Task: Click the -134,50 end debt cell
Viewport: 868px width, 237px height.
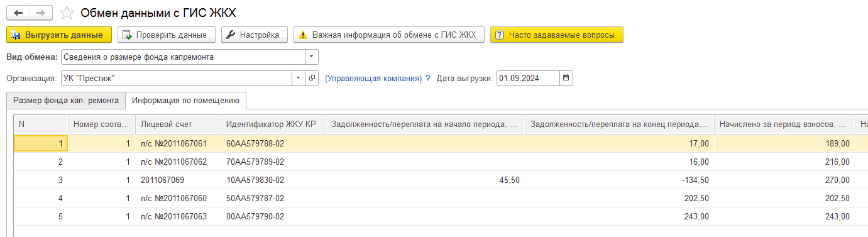Action: (x=620, y=180)
